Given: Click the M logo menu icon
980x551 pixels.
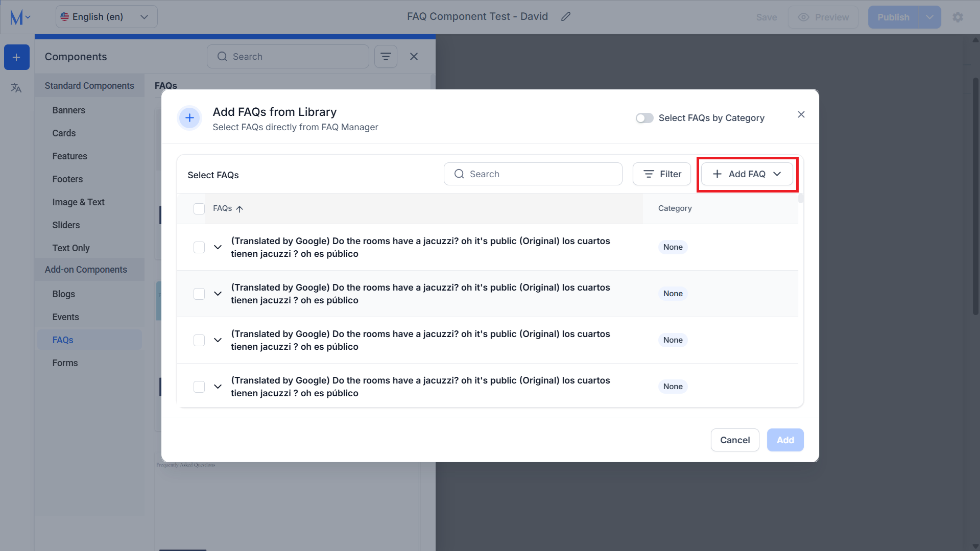Looking at the screenshot, I should 20,17.
